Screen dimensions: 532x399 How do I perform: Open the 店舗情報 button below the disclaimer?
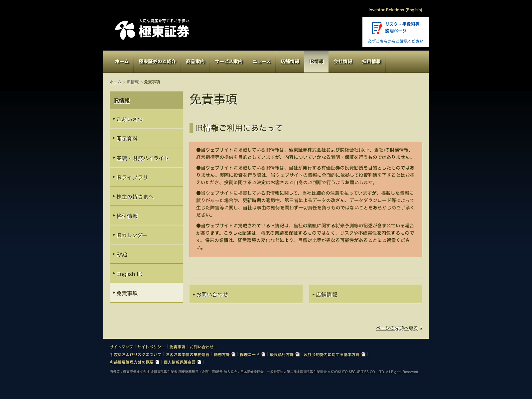[x=365, y=294]
